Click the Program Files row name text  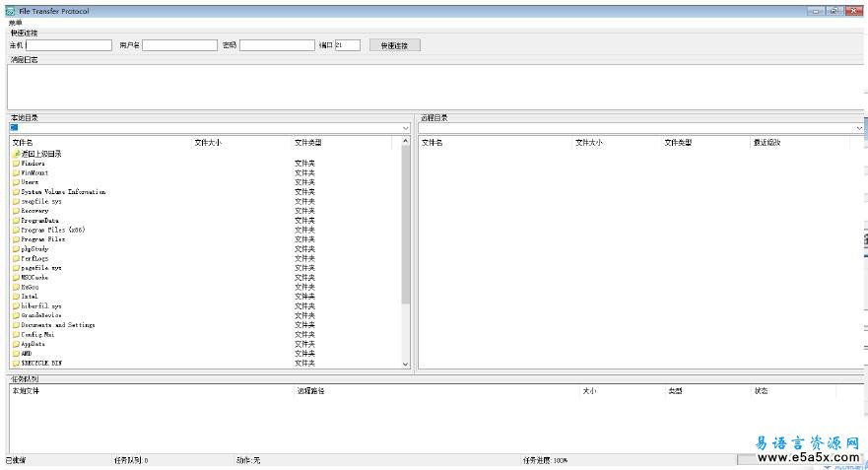click(x=43, y=239)
